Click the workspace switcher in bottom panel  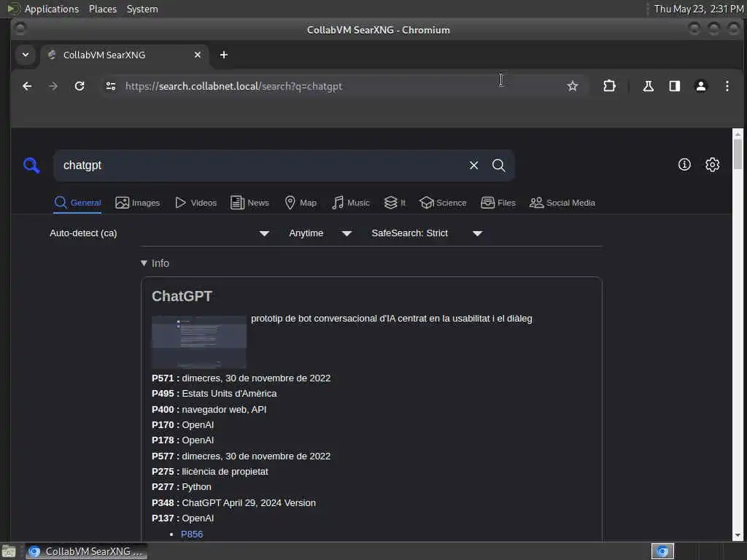pyautogui.click(x=662, y=551)
